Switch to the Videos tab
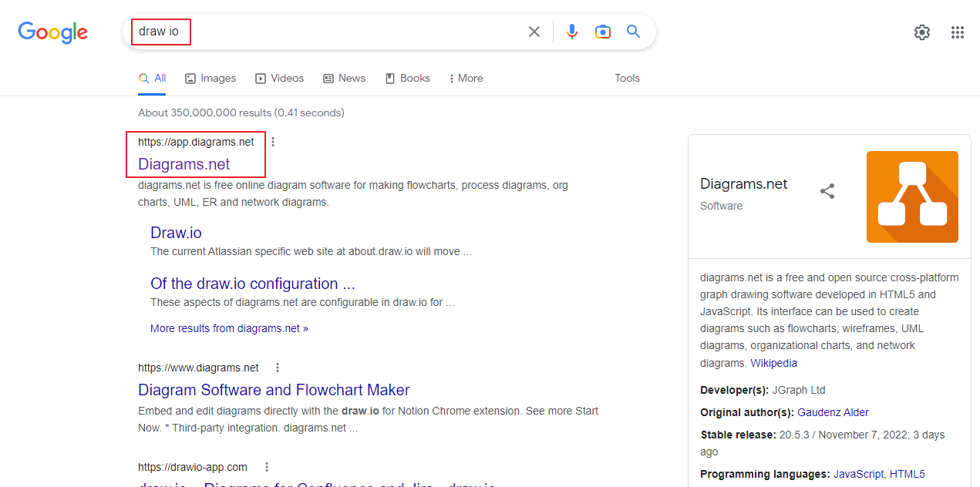 (x=280, y=78)
